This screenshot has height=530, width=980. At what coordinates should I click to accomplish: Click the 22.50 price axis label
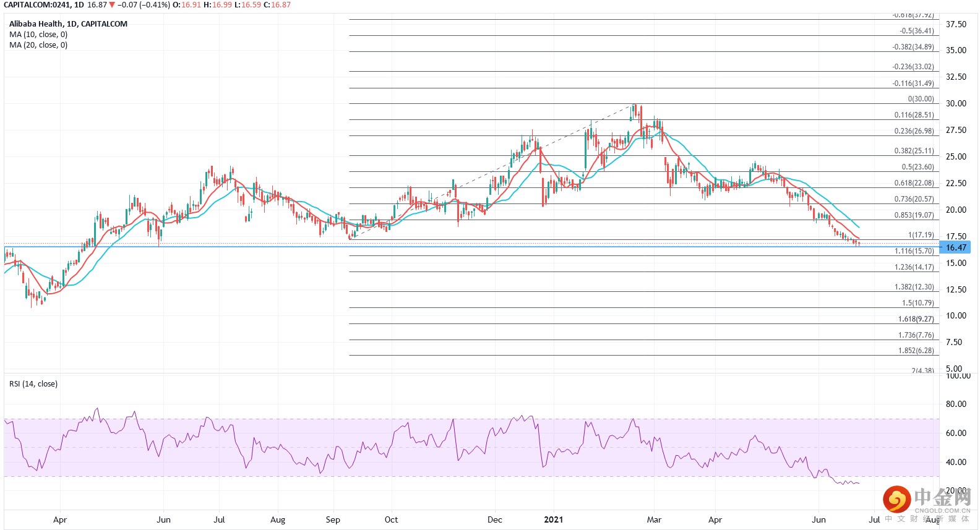coord(956,184)
